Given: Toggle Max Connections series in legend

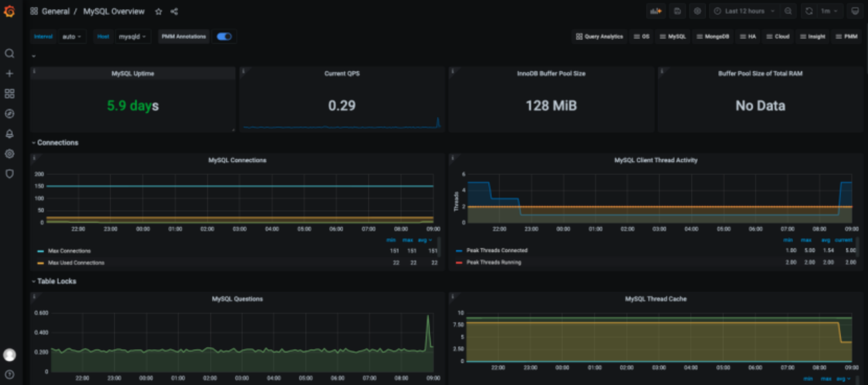Looking at the screenshot, I should click(69, 251).
